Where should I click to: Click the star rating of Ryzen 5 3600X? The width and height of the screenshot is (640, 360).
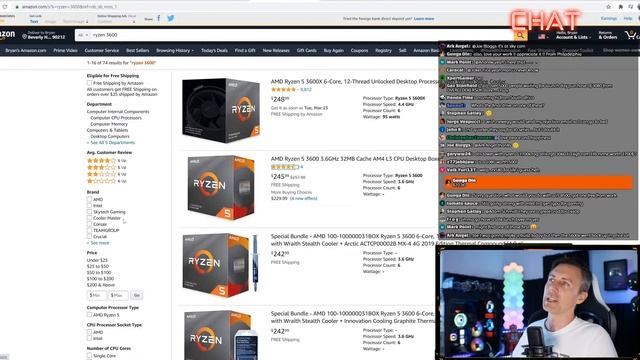[283, 89]
